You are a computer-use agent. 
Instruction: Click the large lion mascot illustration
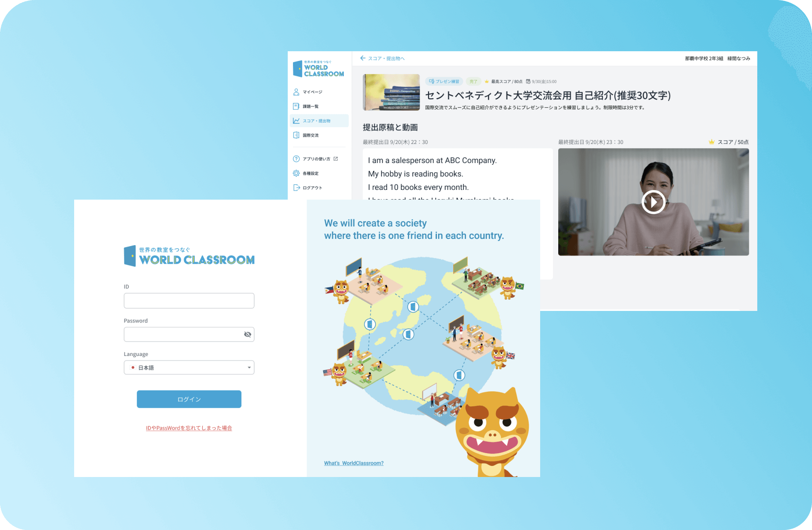pos(492,433)
